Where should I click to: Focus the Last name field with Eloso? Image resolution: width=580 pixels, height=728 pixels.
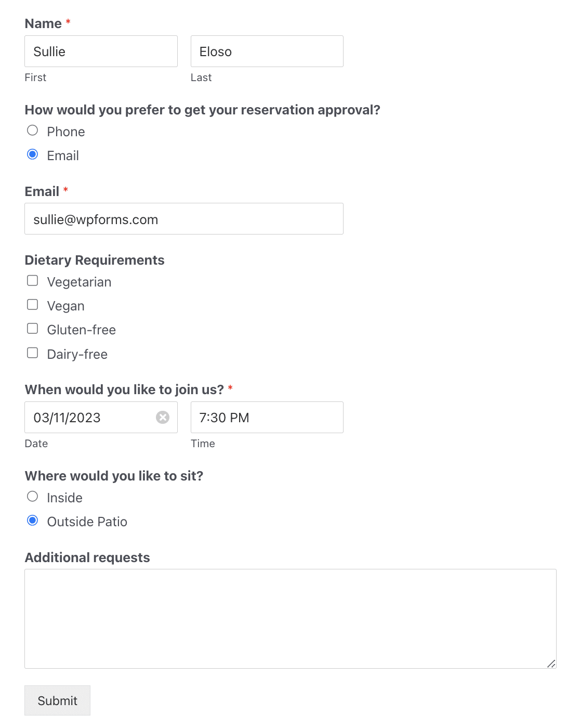click(x=267, y=51)
